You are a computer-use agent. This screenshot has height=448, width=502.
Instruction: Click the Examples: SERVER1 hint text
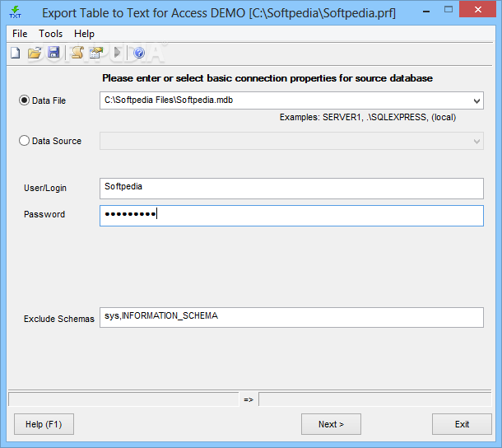(x=368, y=117)
